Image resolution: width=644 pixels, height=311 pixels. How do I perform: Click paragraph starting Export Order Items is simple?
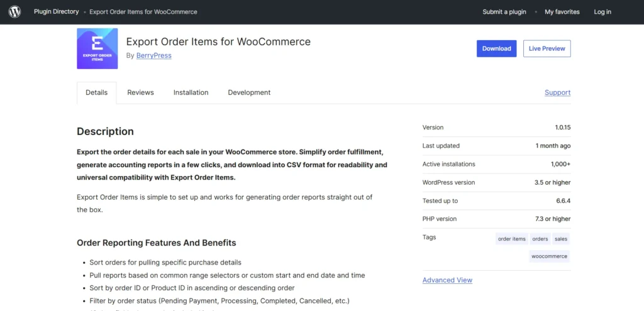(225, 204)
